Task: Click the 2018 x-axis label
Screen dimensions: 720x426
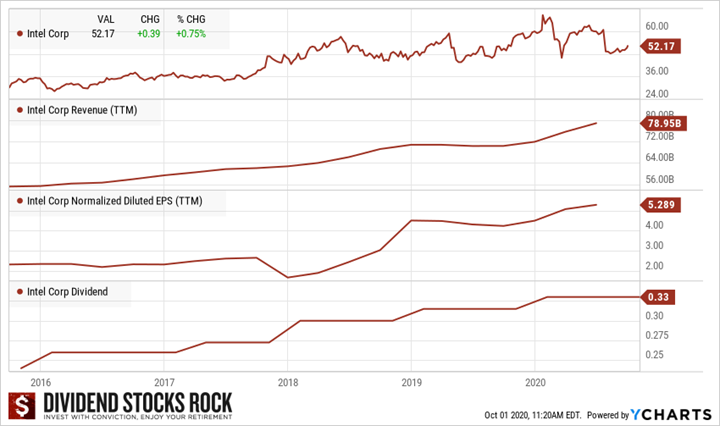Action: click(x=288, y=382)
